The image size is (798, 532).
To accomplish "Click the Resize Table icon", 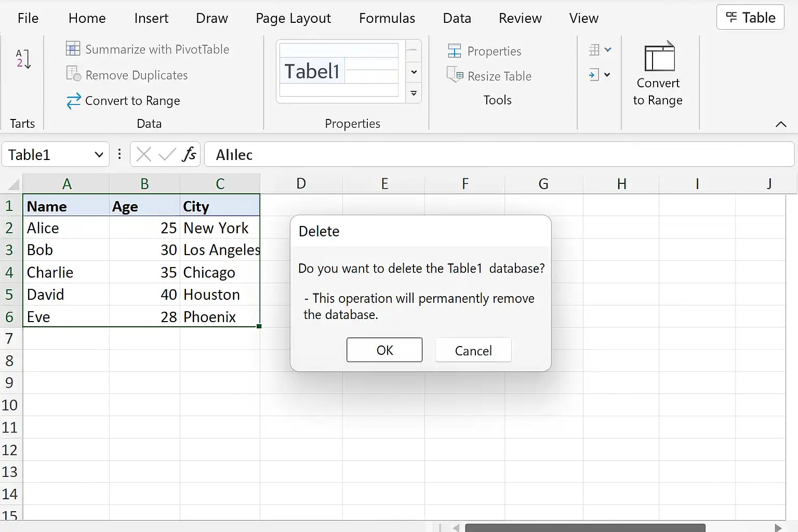I will point(455,75).
